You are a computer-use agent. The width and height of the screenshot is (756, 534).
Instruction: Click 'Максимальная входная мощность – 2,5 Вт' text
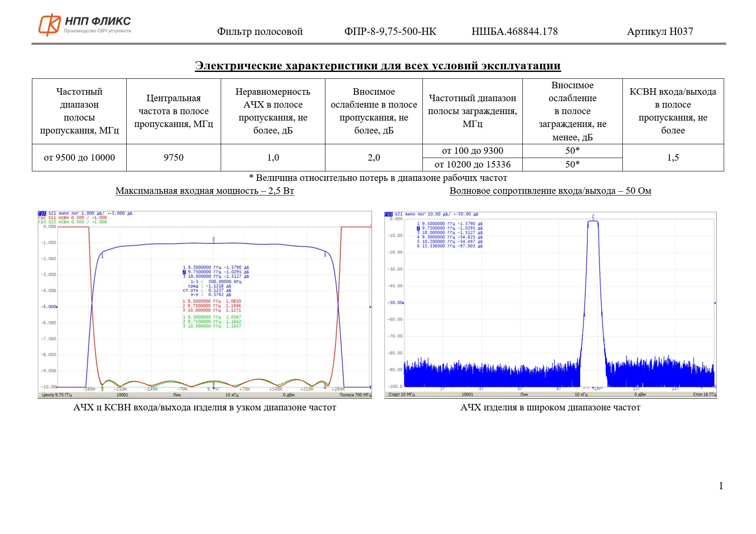[205, 191]
